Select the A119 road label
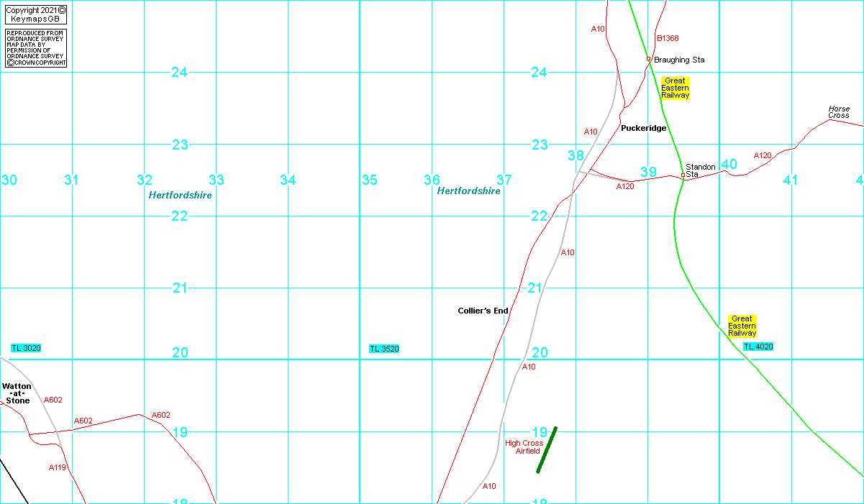The width and height of the screenshot is (864, 504). point(58,467)
